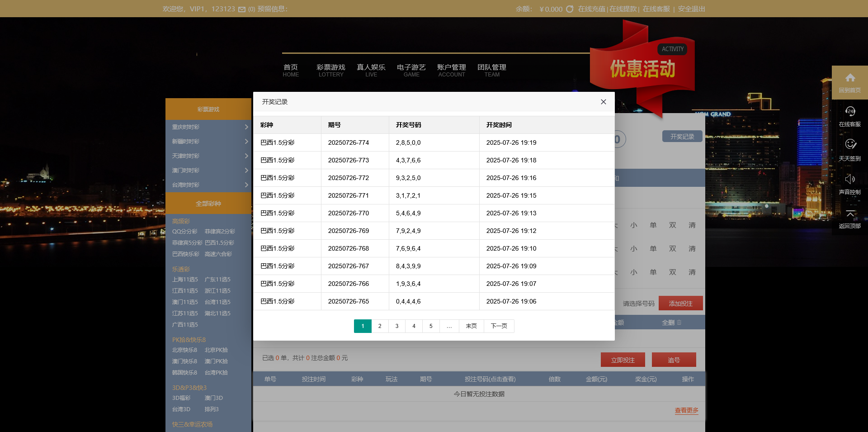Open the 在线充值 recharge link

pyautogui.click(x=591, y=9)
